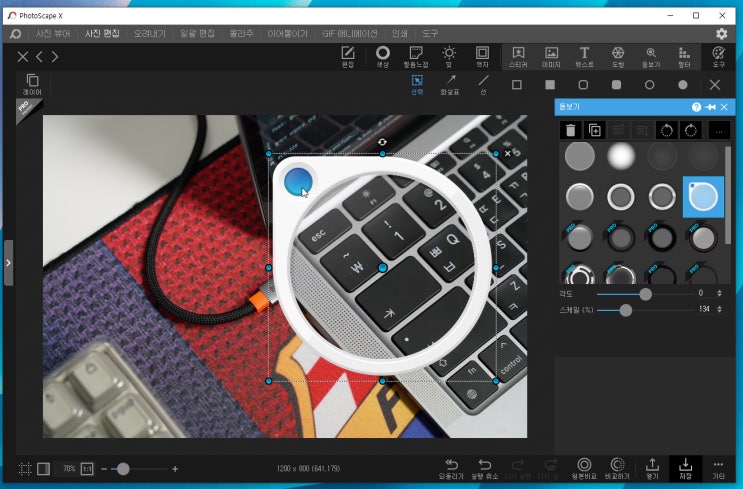This screenshot has width=743, height=489.
Task: Select the filled square shape tool
Action: [550, 85]
